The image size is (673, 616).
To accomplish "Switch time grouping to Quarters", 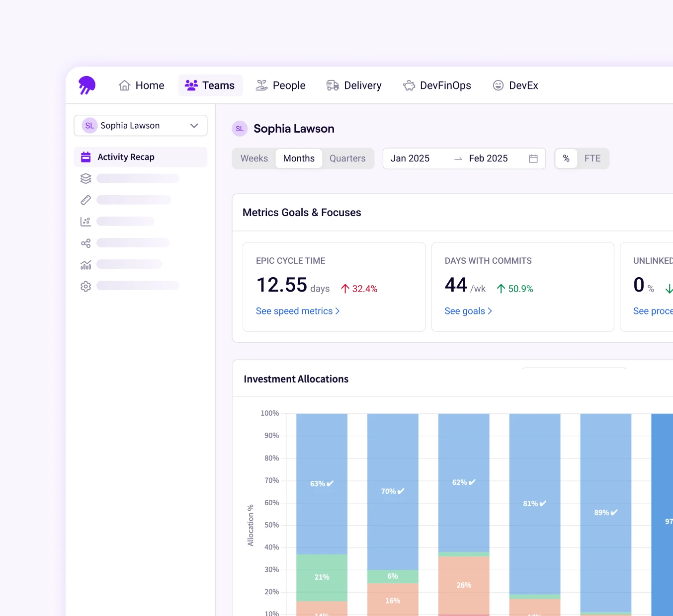I will pyautogui.click(x=347, y=158).
